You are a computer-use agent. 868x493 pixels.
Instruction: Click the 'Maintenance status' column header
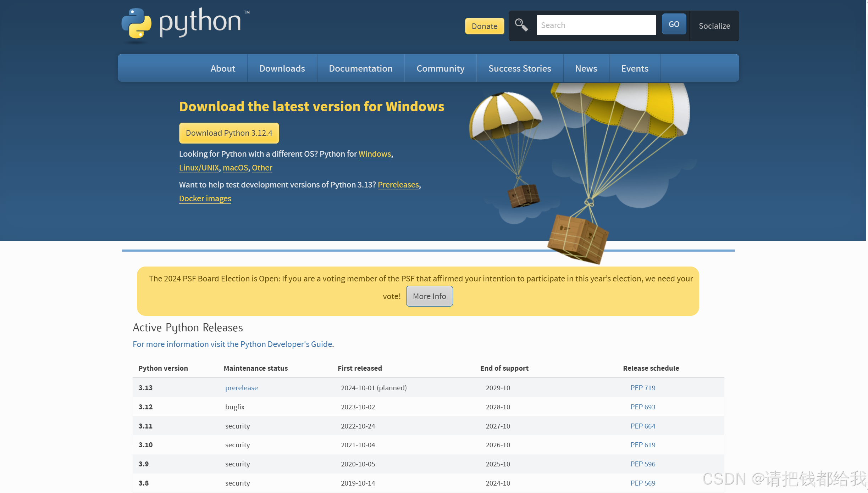coord(256,368)
